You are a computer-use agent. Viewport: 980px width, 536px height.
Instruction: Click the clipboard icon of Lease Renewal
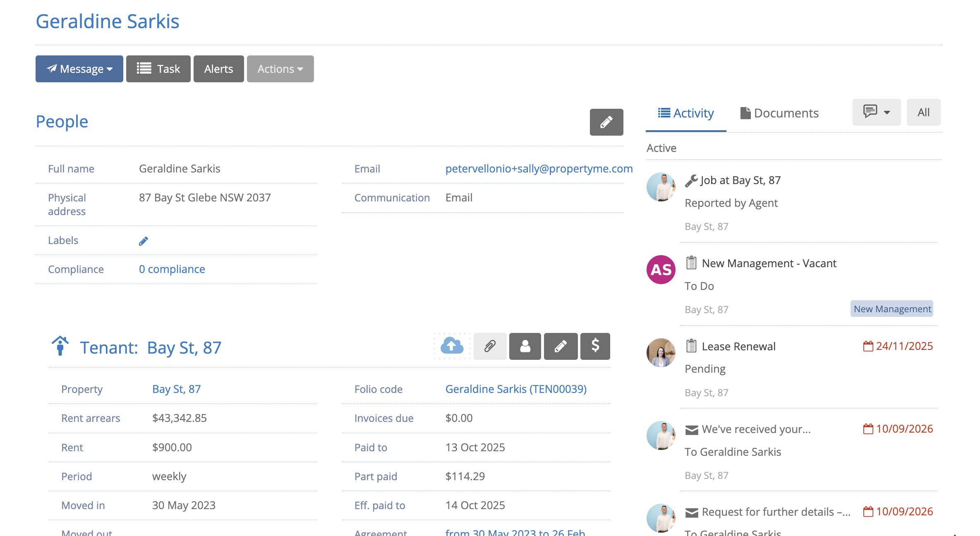coord(691,346)
